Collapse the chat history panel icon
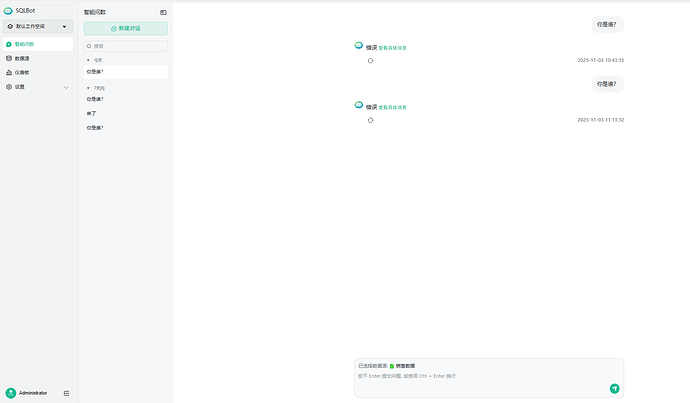This screenshot has height=403, width=690. (163, 12)
